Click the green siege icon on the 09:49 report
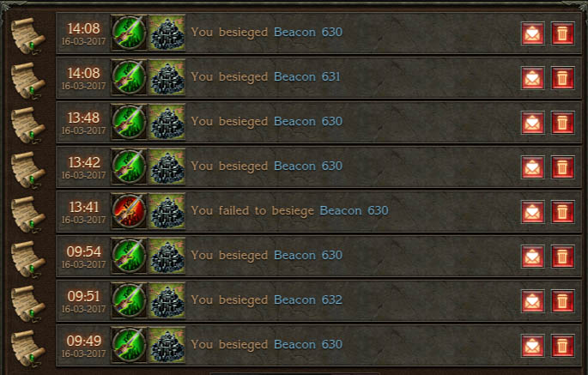 click(129, 345)
